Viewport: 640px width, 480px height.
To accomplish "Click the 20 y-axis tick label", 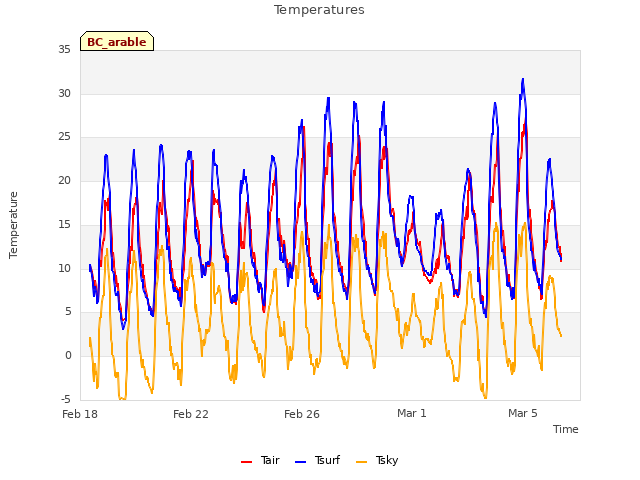I will point(64,180).
